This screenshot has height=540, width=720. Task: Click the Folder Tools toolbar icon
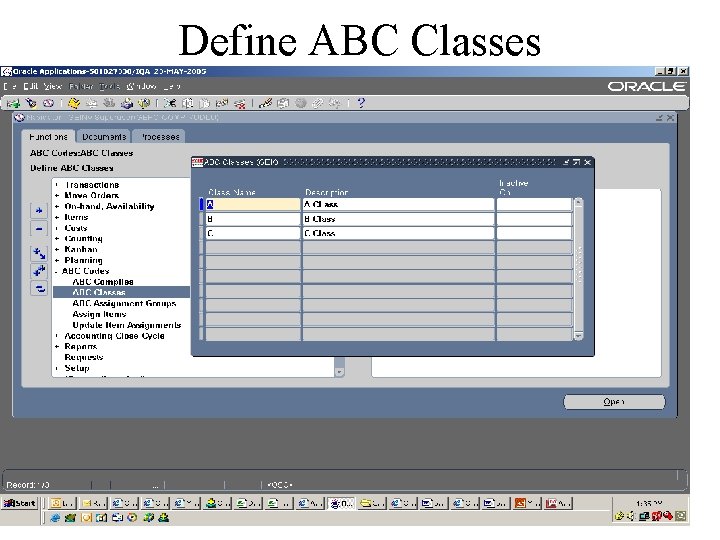click(335, 103)
